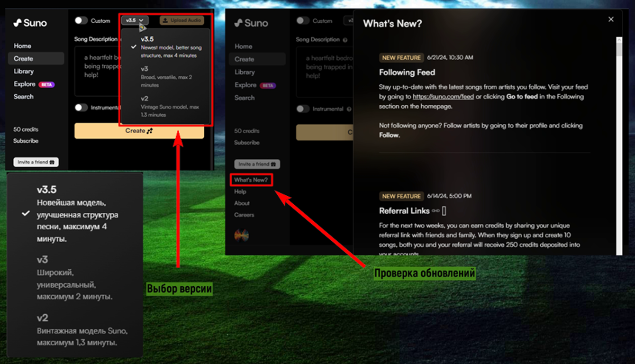Click 50 credits in right window sidebar
The height and width of the screenshot is (364, 635).
coord(247,131)
